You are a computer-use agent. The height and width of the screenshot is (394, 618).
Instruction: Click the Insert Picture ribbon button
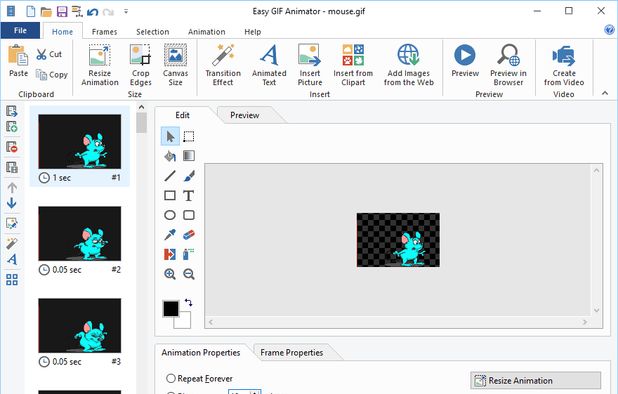coord(310,65)
